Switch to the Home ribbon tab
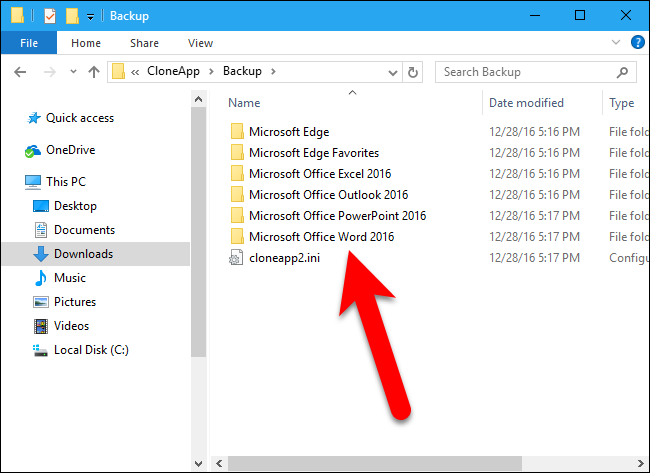The width and height of the screenshot is (650, 473). pos(86,43)
